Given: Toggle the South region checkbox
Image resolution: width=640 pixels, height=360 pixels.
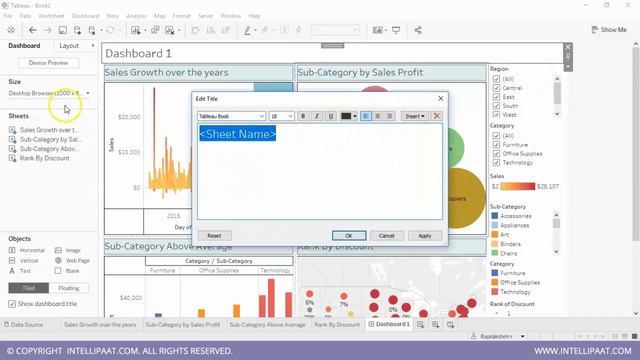Looking at the screenshot, I should [496, 106].
